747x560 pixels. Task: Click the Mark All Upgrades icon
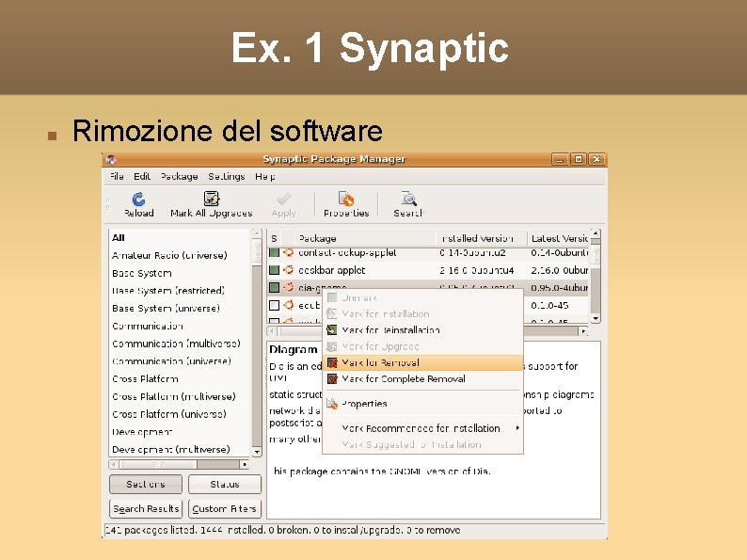(x=211, y=199)
